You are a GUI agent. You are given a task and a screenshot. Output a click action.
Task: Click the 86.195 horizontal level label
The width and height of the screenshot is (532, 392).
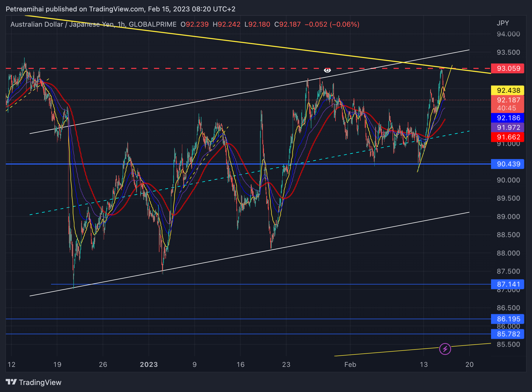tap(507, 319)
